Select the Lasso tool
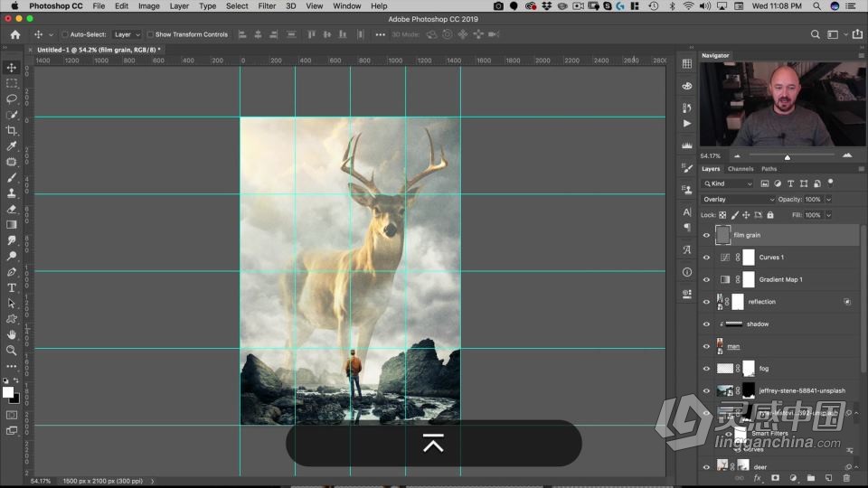This screenshot has height=488, width=868. pos(12,99)
